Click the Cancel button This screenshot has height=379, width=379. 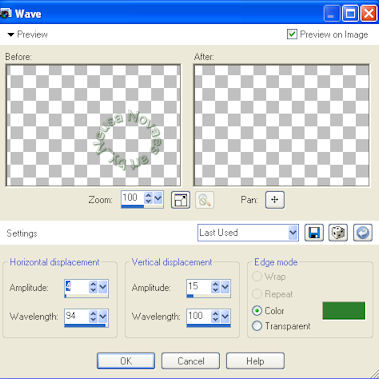pos(191,361)
